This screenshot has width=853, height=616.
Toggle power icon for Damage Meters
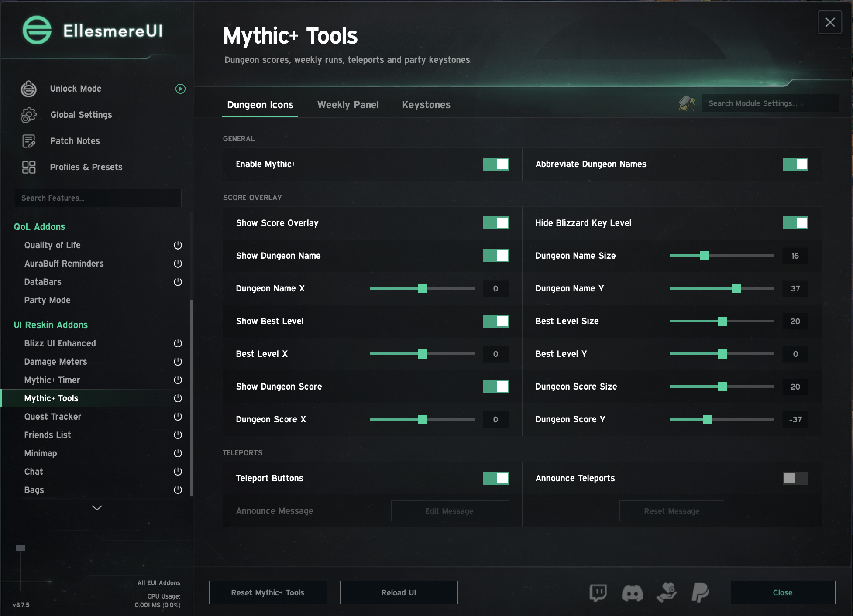click(178, 362)
